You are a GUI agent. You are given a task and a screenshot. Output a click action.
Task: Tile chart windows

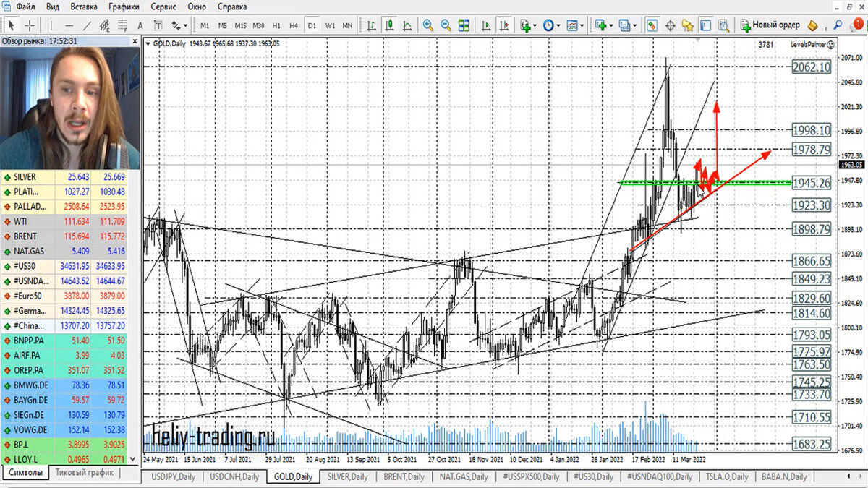(464, 25)
